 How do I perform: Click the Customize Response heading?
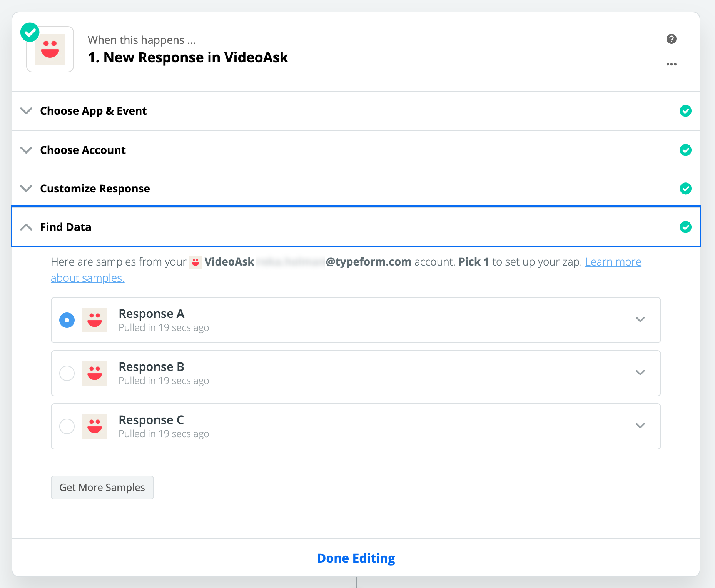tap(95, 189)
